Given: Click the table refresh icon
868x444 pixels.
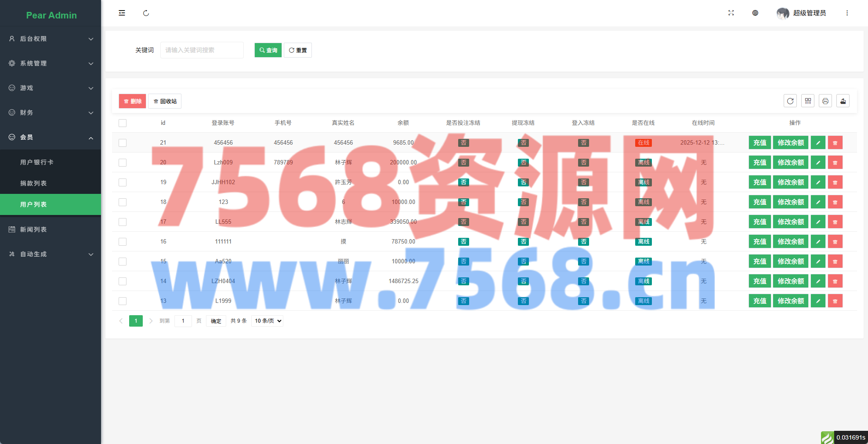Looking at the screenshot, I should coord(790,101).
